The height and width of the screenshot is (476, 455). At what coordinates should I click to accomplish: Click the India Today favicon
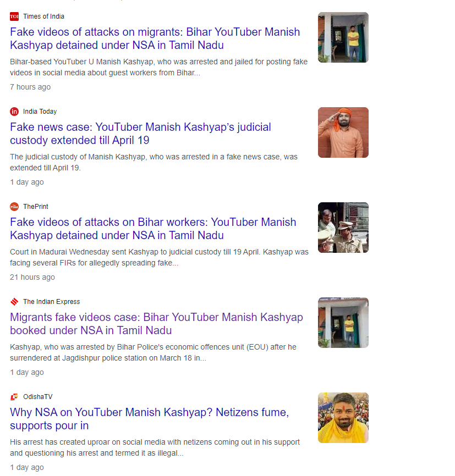(x=14, y=112)
